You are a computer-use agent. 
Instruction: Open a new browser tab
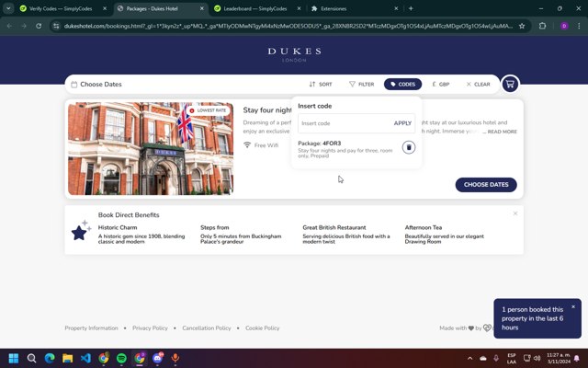pyautogui.click(x=411, y=8)
